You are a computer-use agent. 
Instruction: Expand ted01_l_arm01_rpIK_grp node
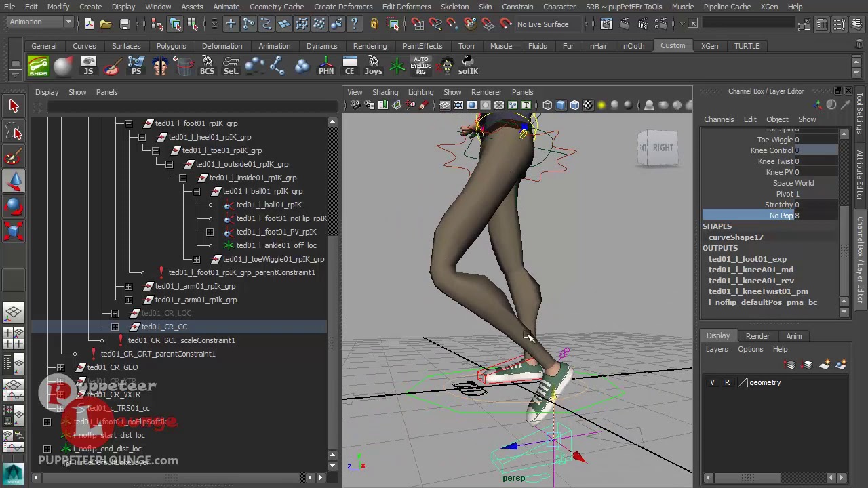point(128,286)
